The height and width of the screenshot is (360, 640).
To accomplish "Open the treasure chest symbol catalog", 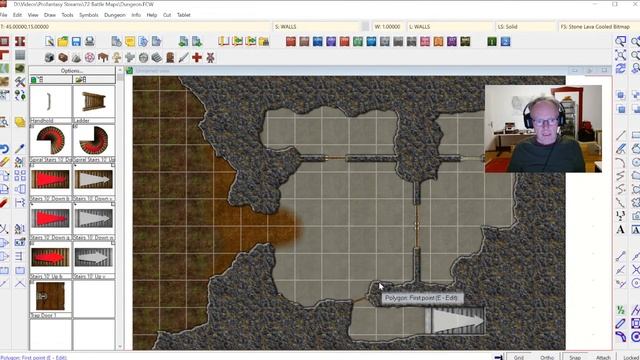I will click(x=63, y=58).
